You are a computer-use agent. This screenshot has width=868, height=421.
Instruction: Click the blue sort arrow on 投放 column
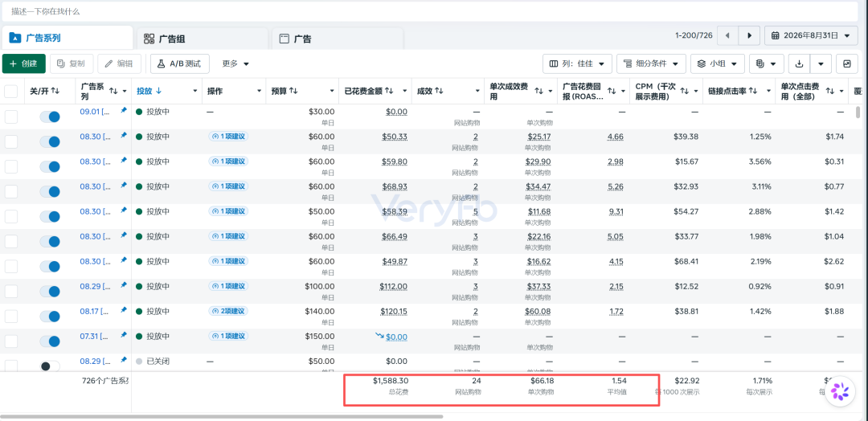pyautogui.click(x=158, y=91)
